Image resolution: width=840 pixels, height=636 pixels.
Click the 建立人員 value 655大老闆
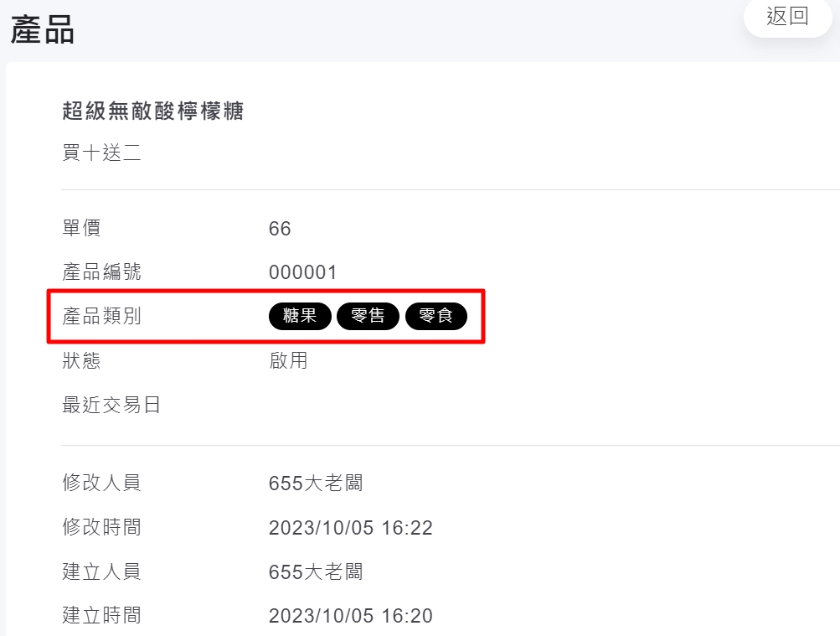(x=316, y=571)
